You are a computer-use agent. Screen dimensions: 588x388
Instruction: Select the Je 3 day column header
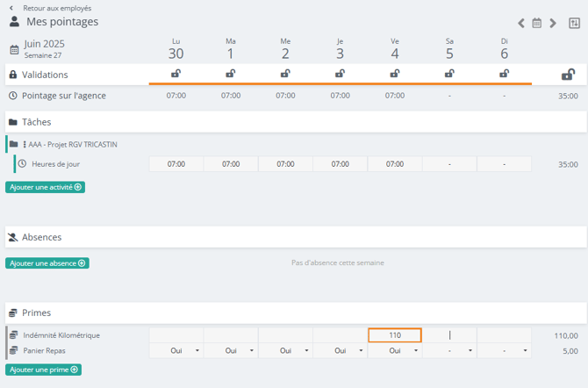tap(340, 49)
